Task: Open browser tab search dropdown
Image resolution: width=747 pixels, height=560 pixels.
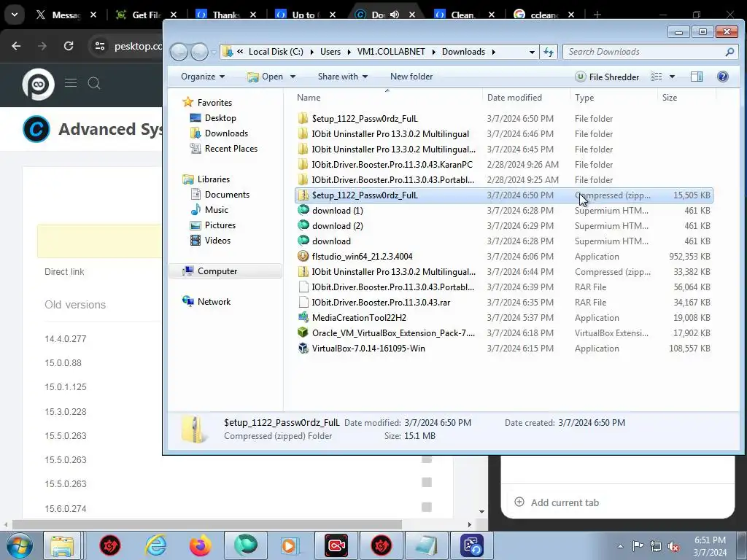Action: [x=15, y=15]
